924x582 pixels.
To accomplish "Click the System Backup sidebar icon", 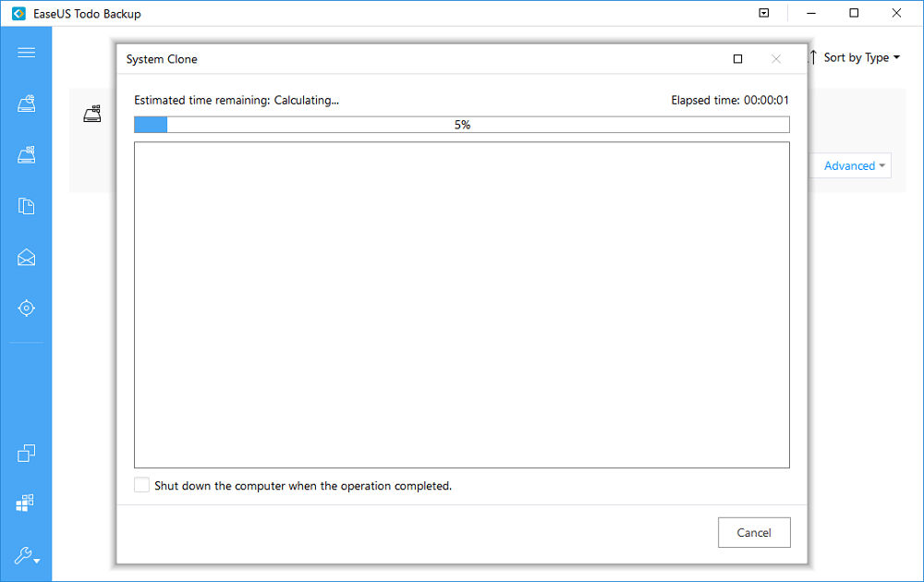I will 26,154.
